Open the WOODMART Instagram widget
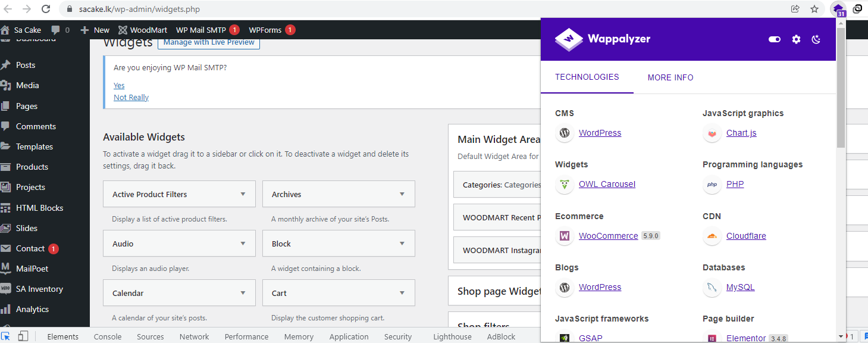868x343 pixels. point(497,250)
